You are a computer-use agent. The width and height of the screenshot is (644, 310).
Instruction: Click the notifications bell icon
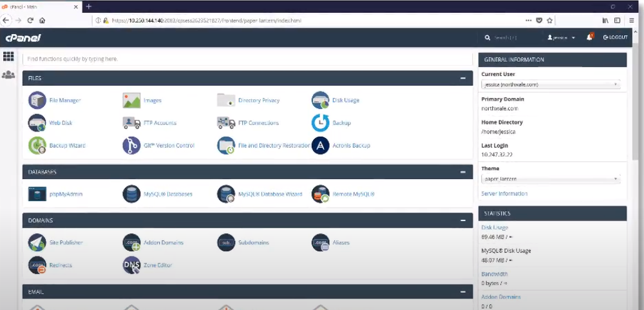point(589,37)
